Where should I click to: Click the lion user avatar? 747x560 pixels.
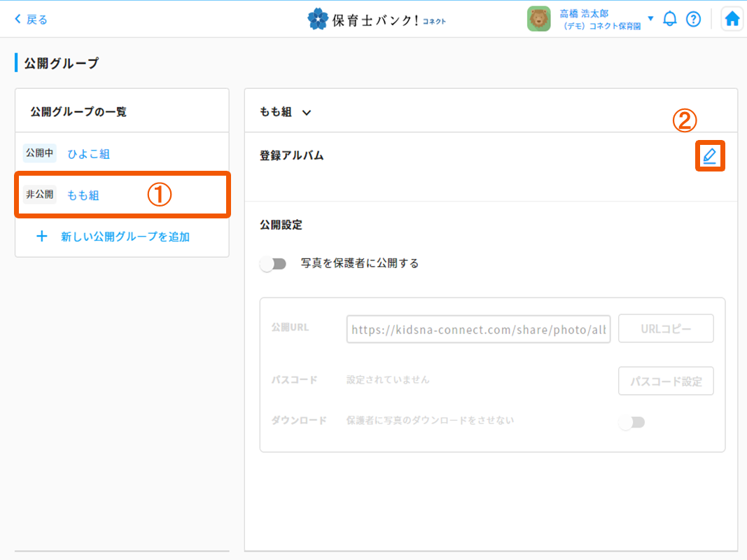[x=539, y=19]
